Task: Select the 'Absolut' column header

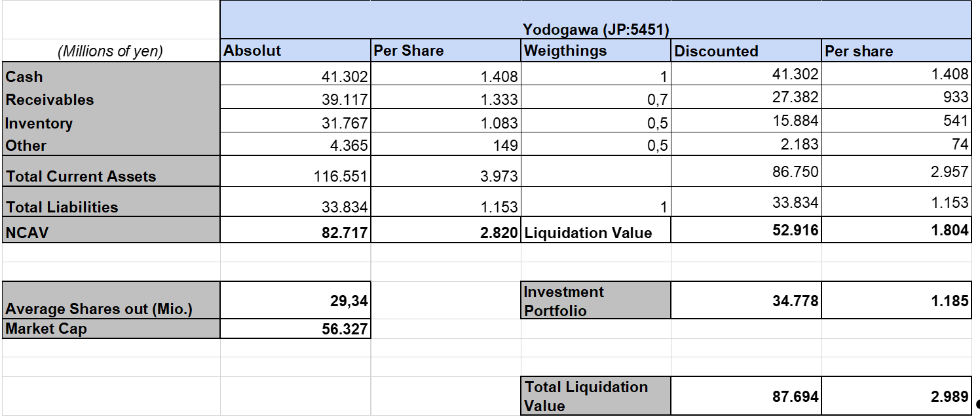Action: [x=295, y=51]
